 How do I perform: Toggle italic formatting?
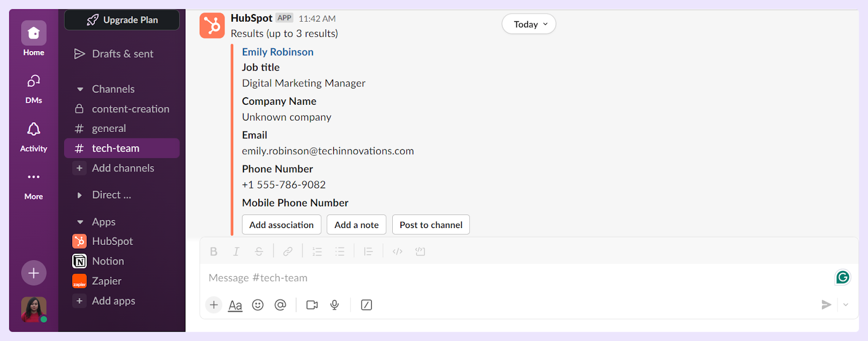236,251
